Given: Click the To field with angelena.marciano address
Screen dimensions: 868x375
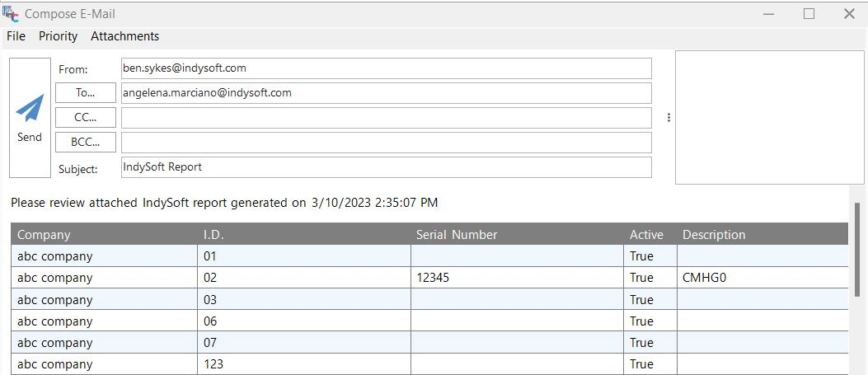Looking at the screenshot, I should click(386, 93).
